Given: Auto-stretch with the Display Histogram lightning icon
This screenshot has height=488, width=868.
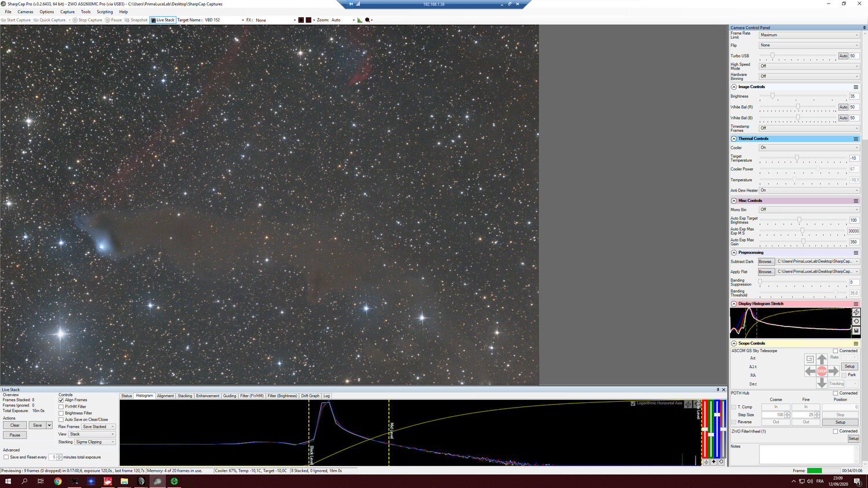Looking at the screenshot, I should point(856,312).
